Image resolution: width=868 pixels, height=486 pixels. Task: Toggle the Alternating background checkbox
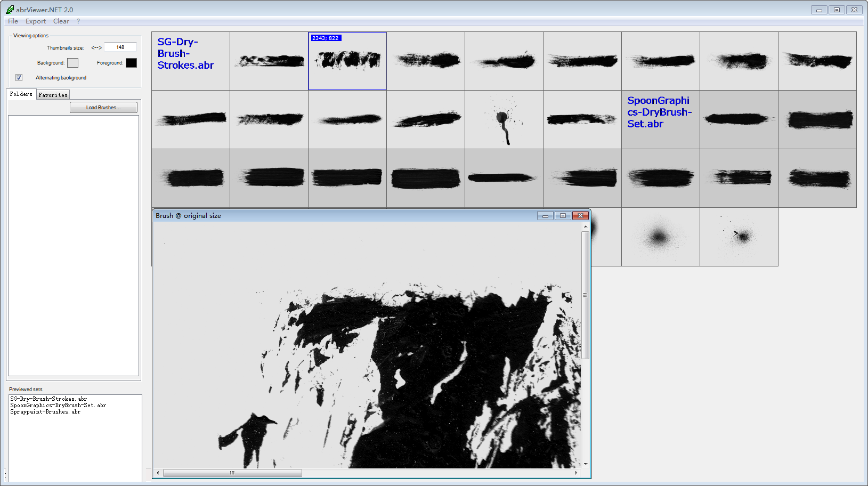(19, 78)
